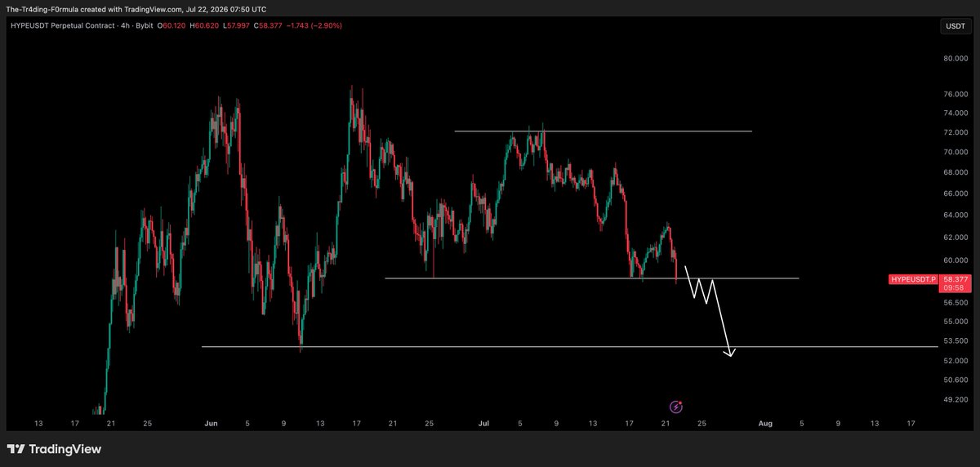The height and width of the screenshot is (467, 980).
Task: Select the HYPEUSDT.P price axis label
Action: click(x=913, y=279)
